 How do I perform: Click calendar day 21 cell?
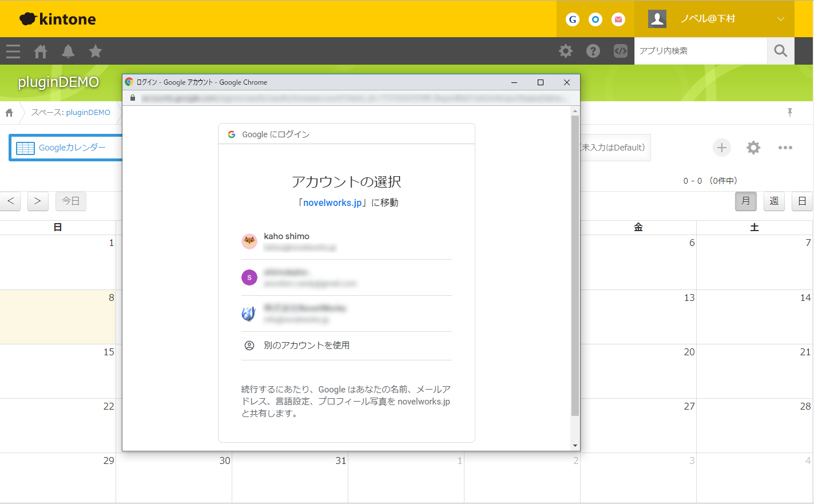[755, 371]
